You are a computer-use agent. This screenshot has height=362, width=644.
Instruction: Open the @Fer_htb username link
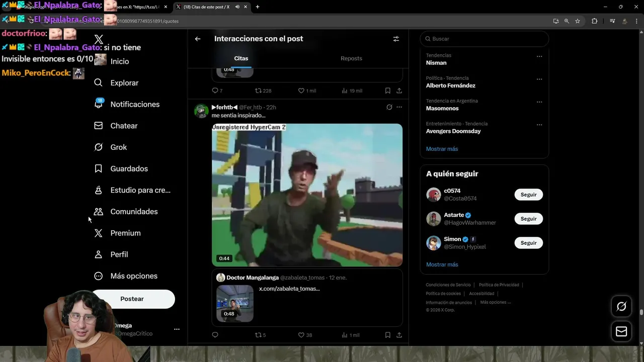[250, 108]
